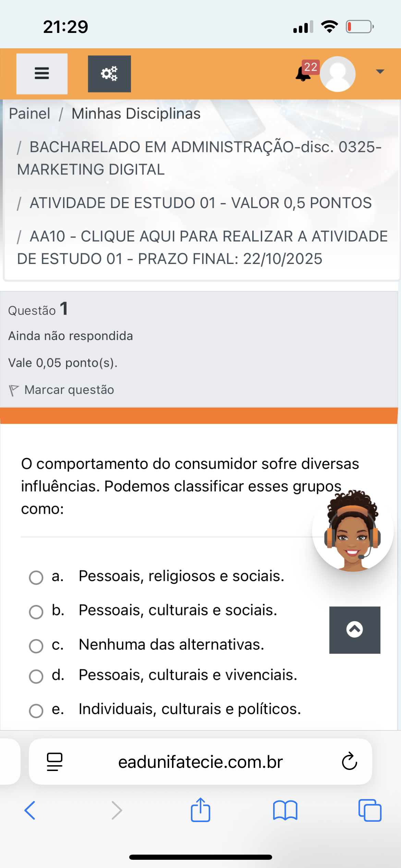The width and height of the screenshot is (401, 868).
Task: Open the gears settings panel
Action: point(109,74)
